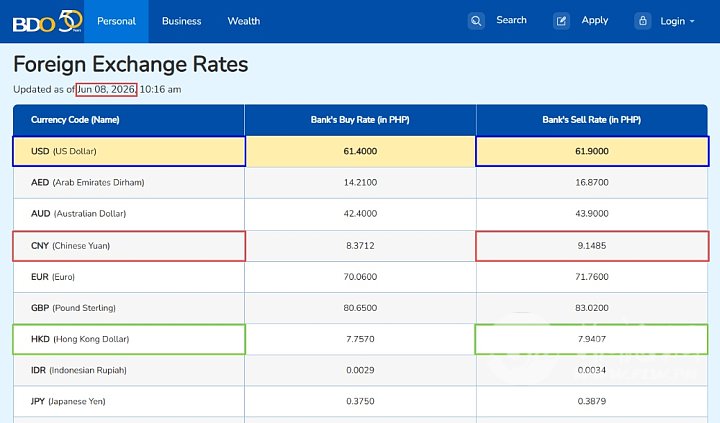Open the magnifier search icon
720x423 pixels.
point(476,21)
